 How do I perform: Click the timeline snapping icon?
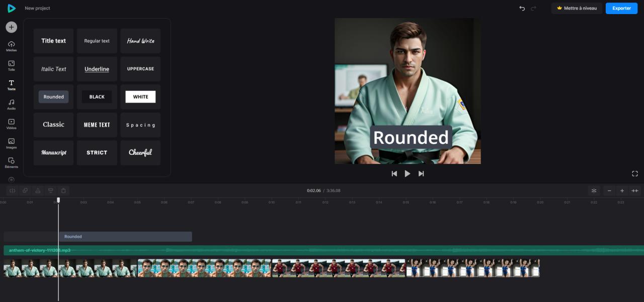(594, 190)
